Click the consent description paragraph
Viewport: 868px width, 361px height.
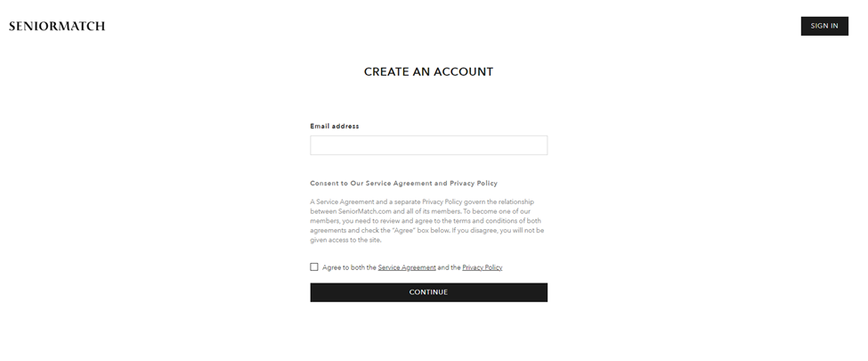427,221
